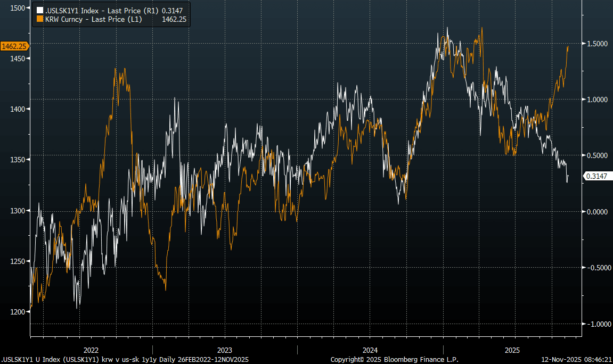Click the orange KRW Curncy legend swatch
The image size is (613, 364).
pyautogui.click(x=39, y=19)
